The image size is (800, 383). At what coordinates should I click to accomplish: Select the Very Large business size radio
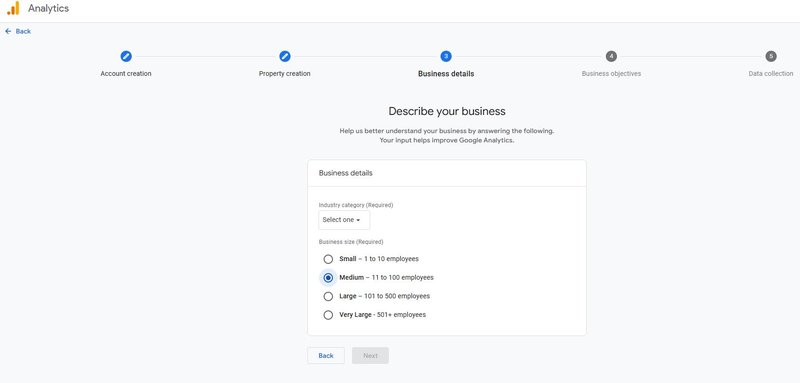(x=329, y=315)
